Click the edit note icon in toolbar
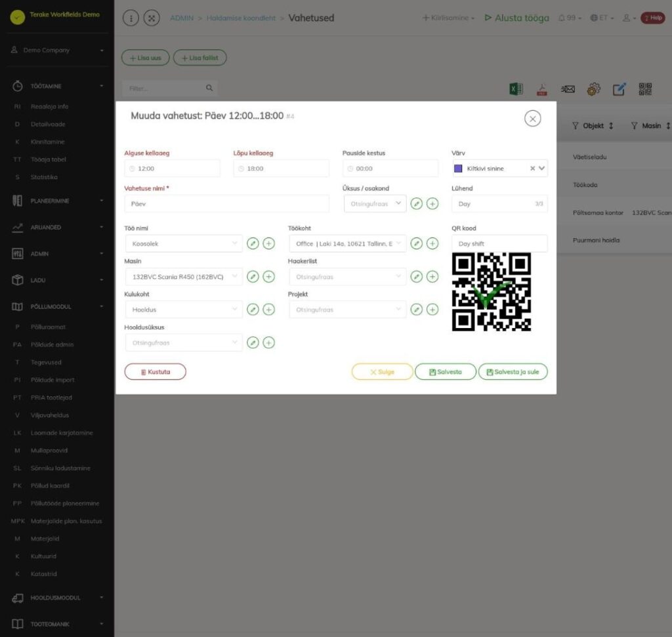The image size is (672, 637). [619, 89]
